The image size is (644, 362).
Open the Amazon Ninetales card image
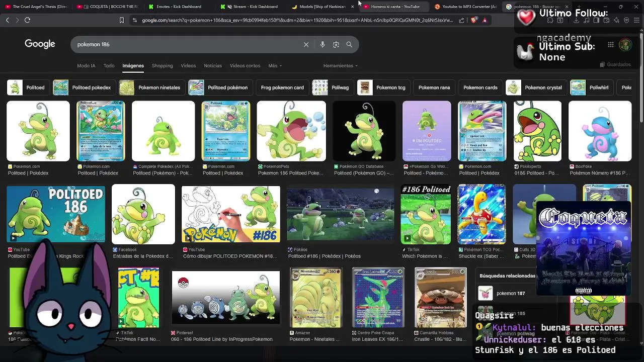point(316,298)
